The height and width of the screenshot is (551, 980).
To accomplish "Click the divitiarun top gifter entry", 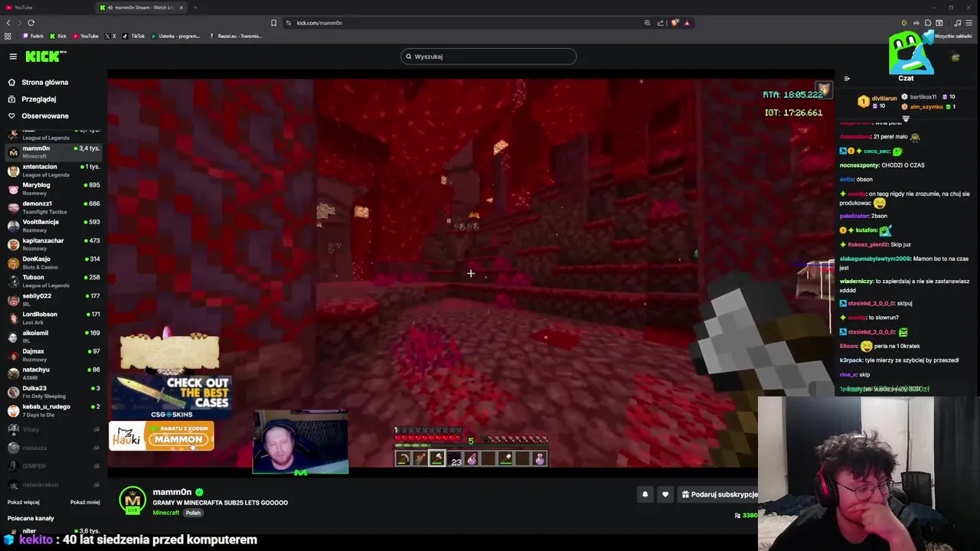I will (x=877, y=102).
